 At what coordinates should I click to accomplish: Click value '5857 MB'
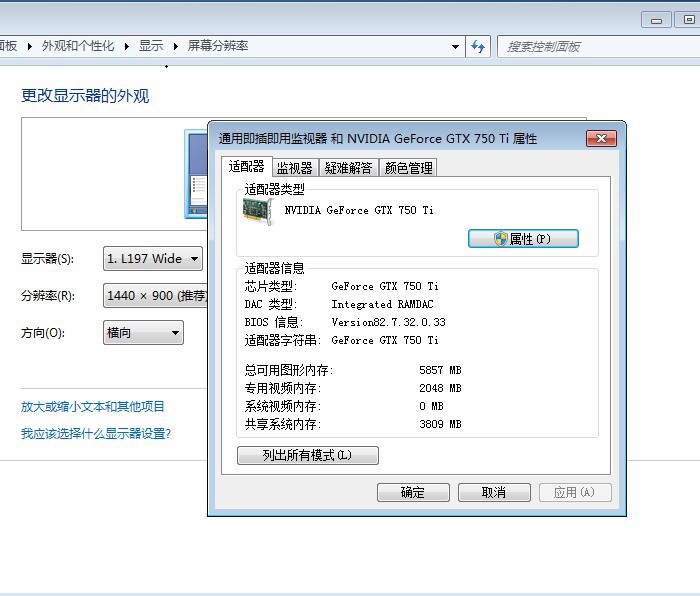click(440, 370)
